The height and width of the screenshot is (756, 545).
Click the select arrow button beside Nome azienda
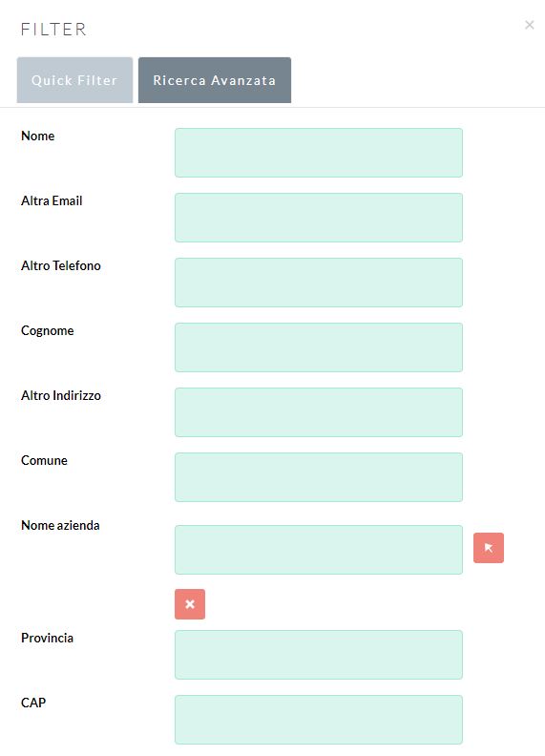tap(489, 548)
